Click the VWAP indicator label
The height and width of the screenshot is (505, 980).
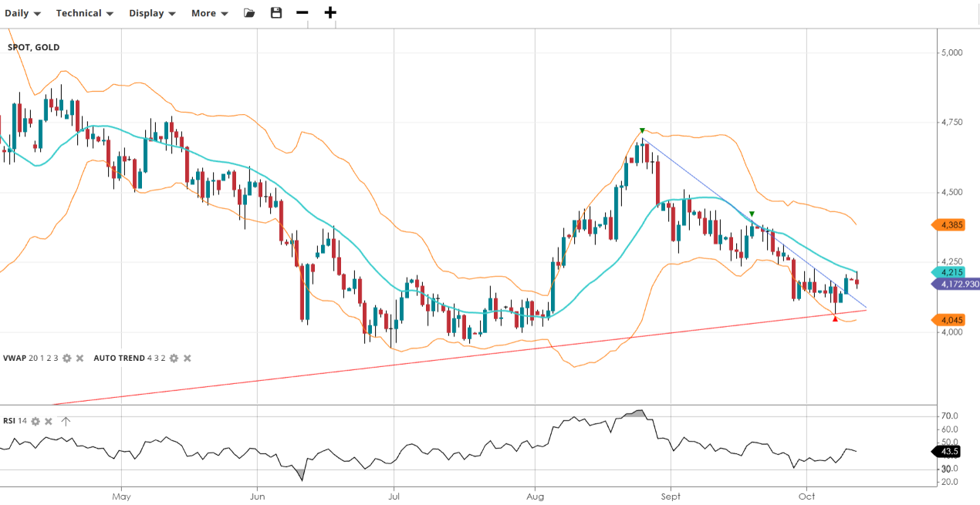[15, 359]
